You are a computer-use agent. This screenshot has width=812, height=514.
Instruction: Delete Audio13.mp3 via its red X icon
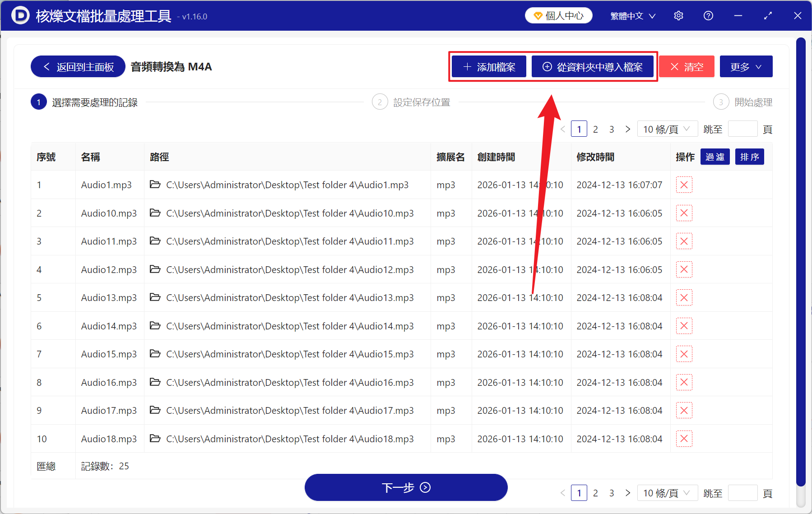pos(684,297)
